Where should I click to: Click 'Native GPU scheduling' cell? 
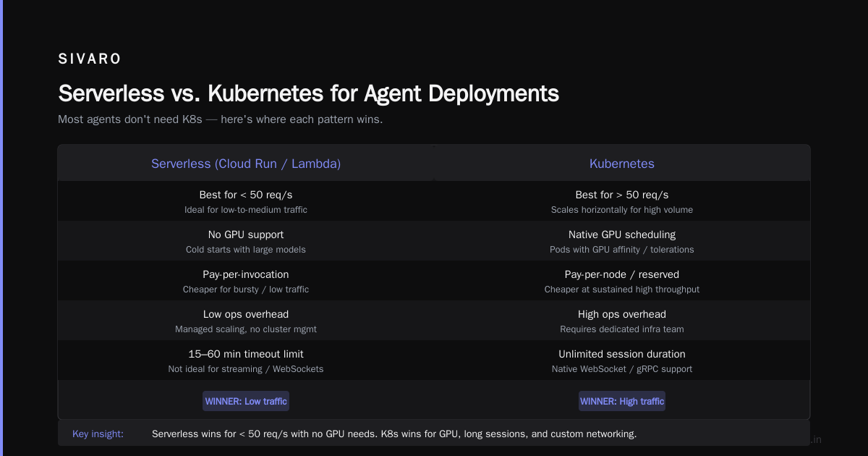coord(622,235)
